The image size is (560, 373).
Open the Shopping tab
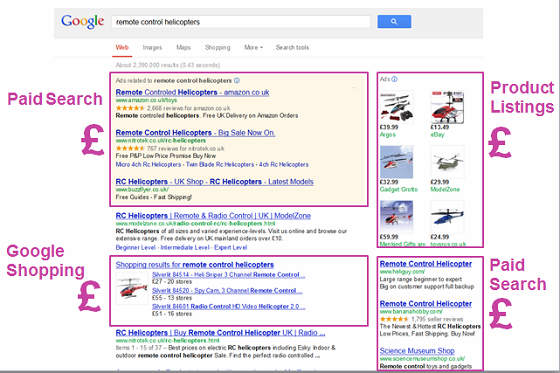218,48
